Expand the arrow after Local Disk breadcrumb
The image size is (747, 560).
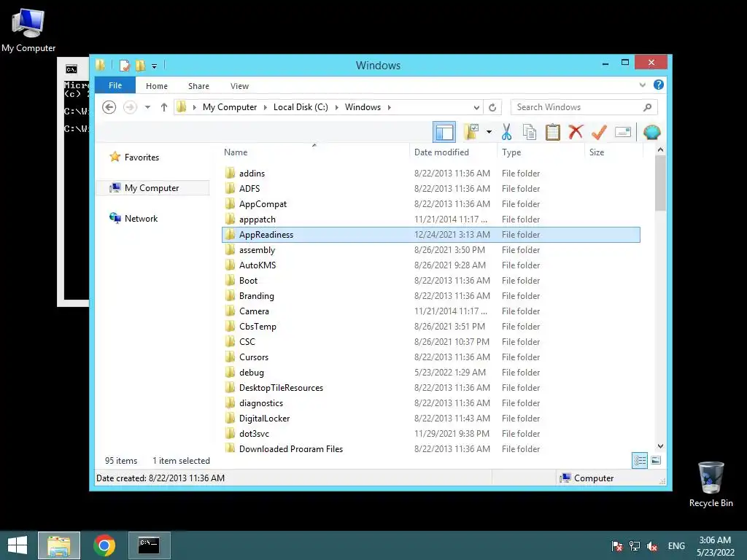337,107
